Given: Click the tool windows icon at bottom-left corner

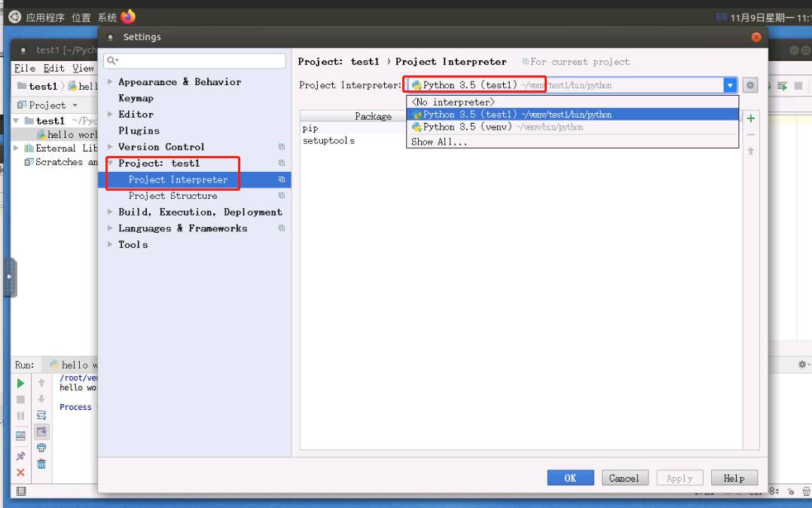Looking at the screenshot, I should [x=21, y=491].
